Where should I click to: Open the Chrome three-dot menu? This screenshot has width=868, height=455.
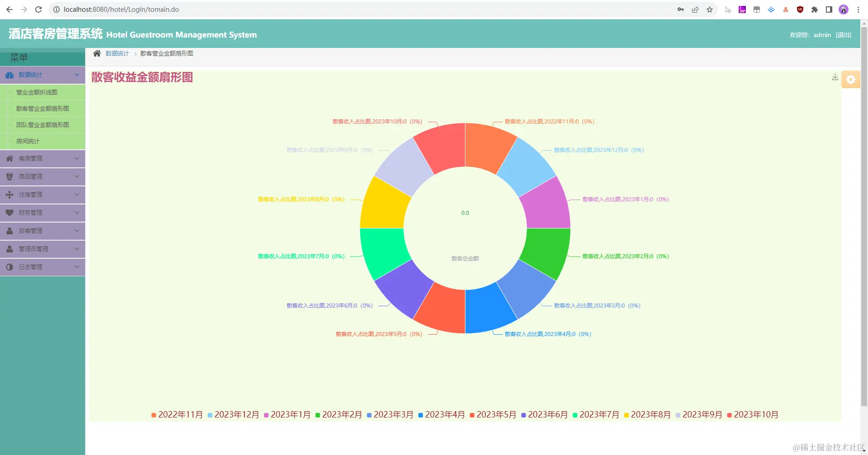858,9
